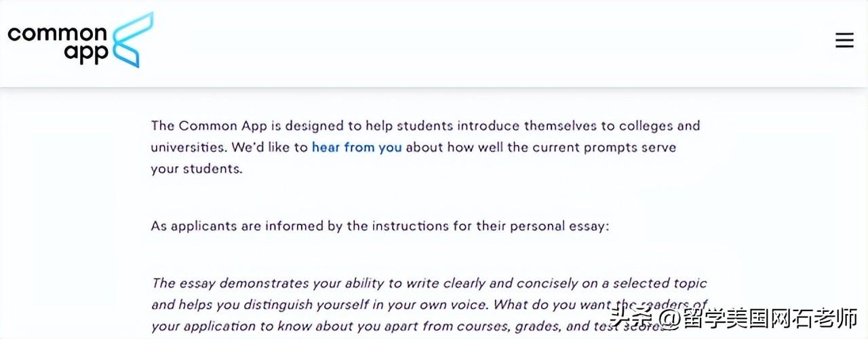Click the "common app" wordmark text

coord(58,43)
